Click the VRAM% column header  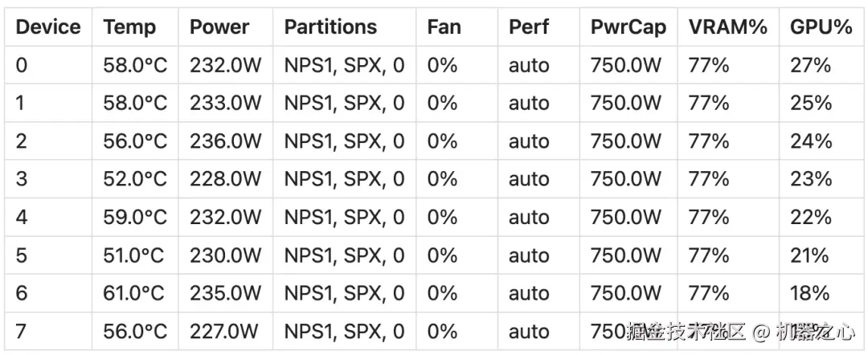tap(727, 27)
